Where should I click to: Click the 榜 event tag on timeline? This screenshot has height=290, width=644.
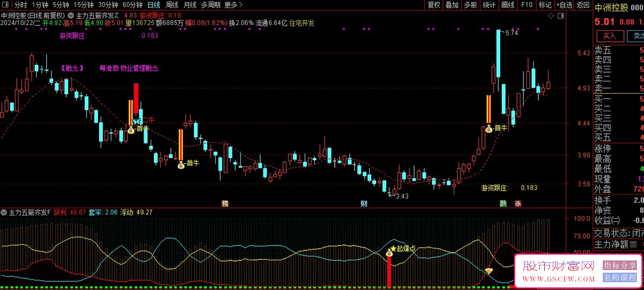pyautogui.click(x=225, y=203)
